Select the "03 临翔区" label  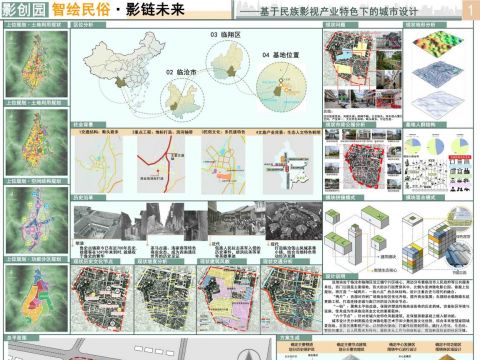pos(225,35)
